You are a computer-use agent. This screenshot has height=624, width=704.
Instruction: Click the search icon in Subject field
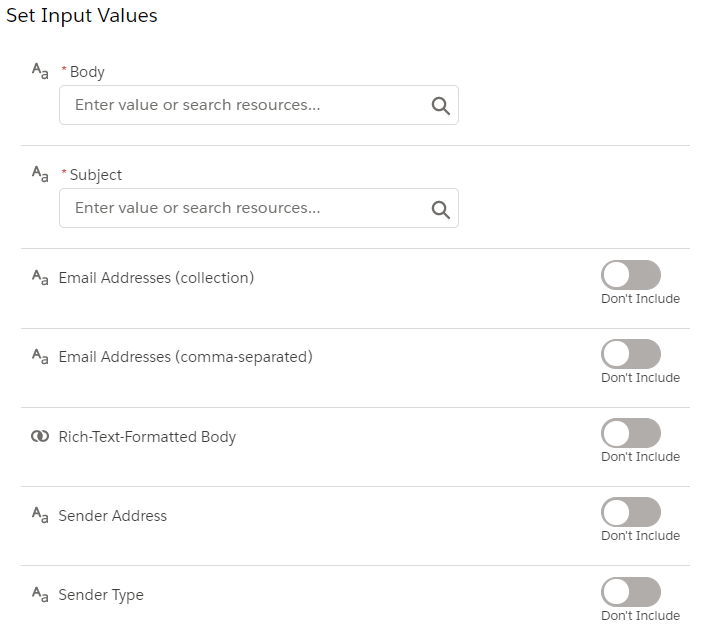(440, 209)
